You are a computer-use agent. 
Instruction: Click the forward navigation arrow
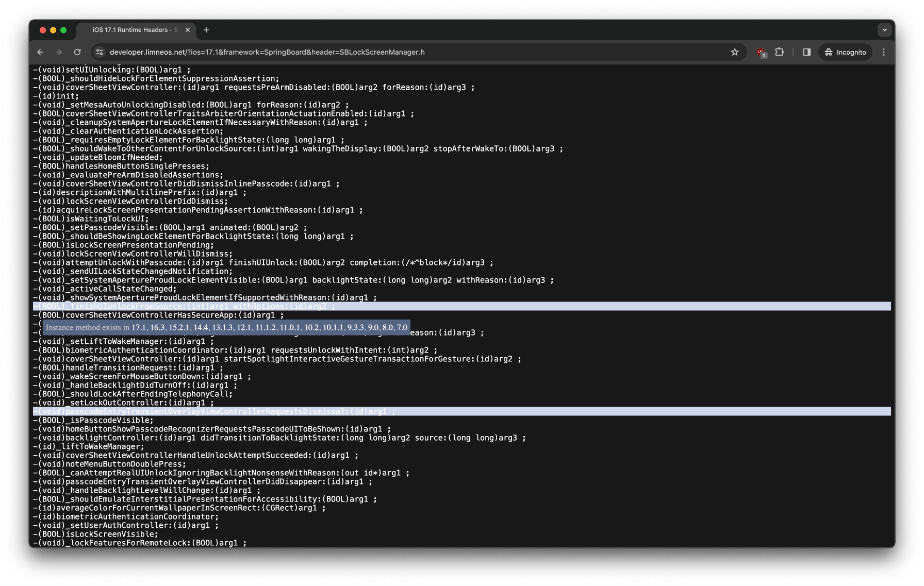(x=59, y=52)
